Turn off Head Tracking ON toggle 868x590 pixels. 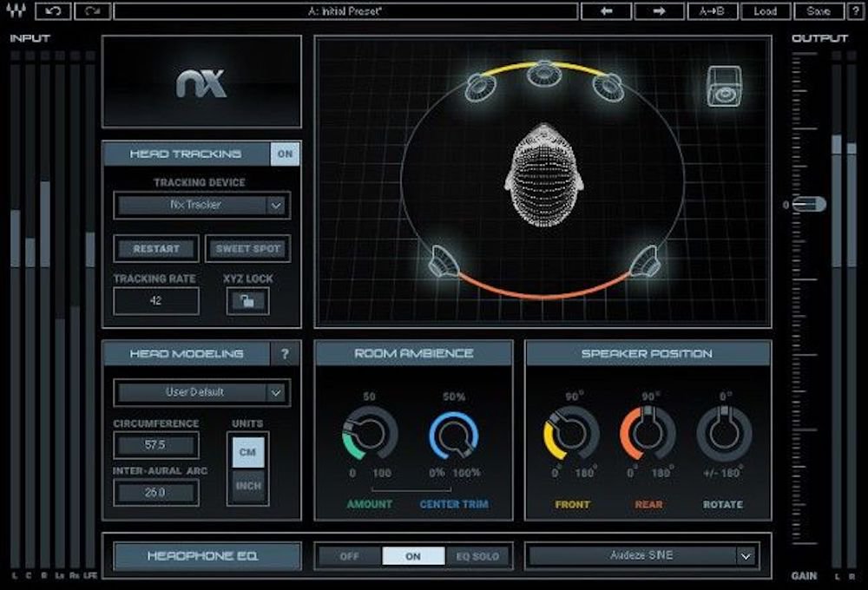[x=285, y=154]
